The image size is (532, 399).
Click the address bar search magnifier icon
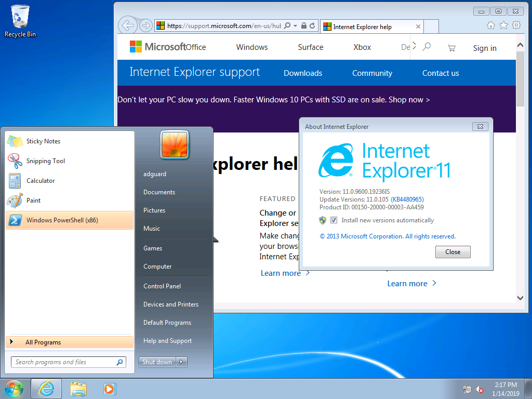(287, 26)
